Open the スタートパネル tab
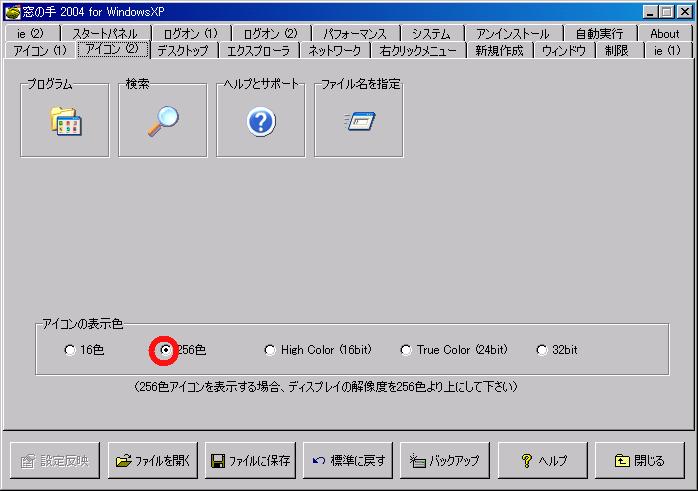This screenshot has width=698, height=491. (x=105, y=34)
